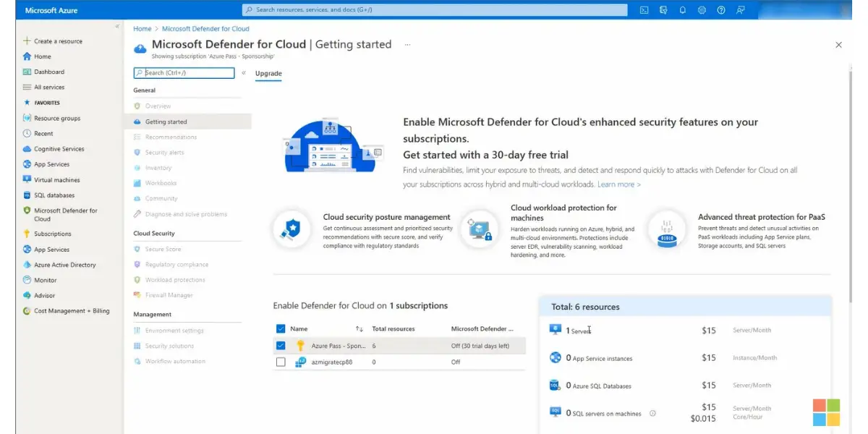The image size is (868, 434).
Task: Focus the Defender menu Search box
Action: [x=184, y=73]
